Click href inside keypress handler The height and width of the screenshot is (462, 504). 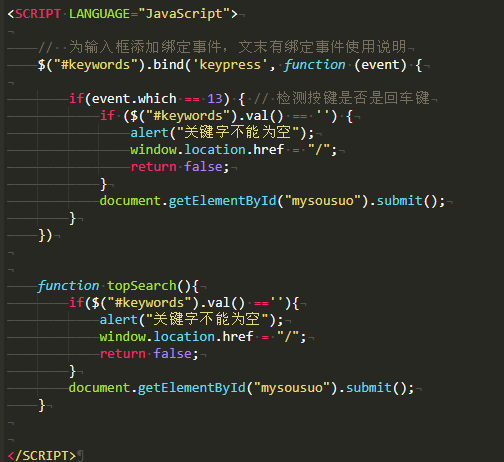[268, 150]
